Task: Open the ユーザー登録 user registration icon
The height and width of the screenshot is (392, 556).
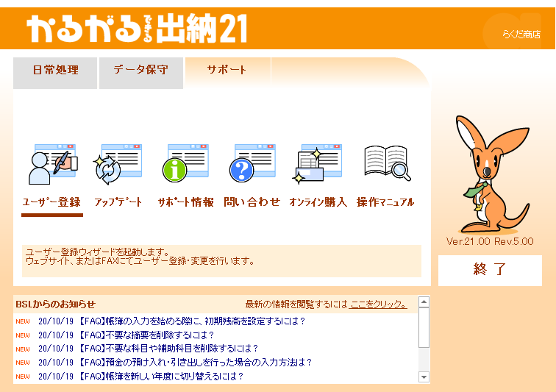Action: 52,164
